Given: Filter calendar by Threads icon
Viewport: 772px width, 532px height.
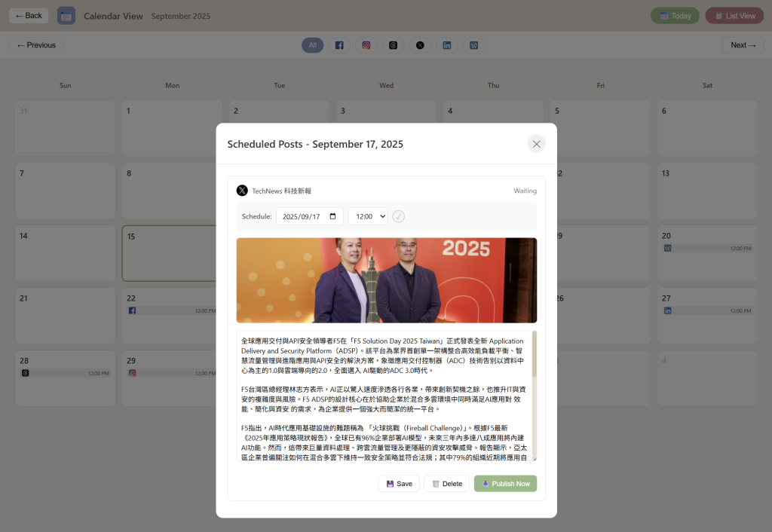Looking at the screenshot, I should (393, 45).
